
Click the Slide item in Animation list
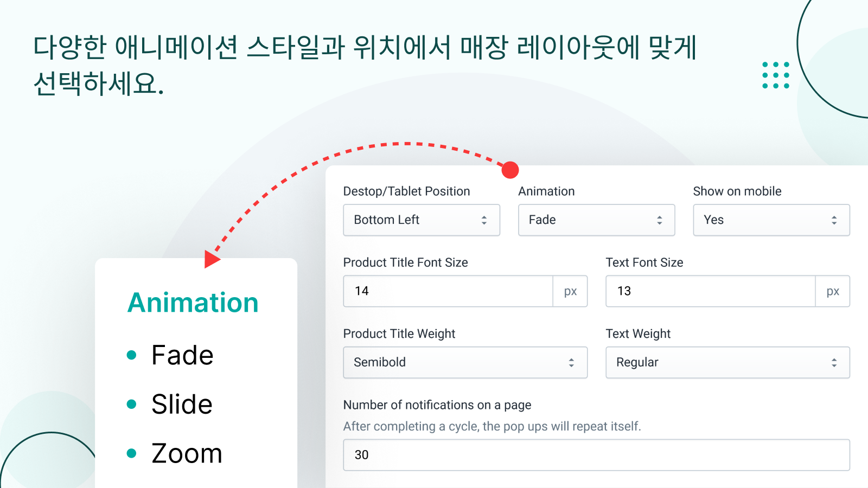point(182,404)
